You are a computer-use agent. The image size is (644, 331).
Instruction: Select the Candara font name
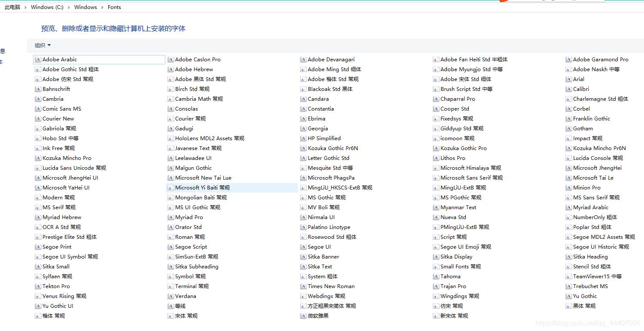(318, 99)
